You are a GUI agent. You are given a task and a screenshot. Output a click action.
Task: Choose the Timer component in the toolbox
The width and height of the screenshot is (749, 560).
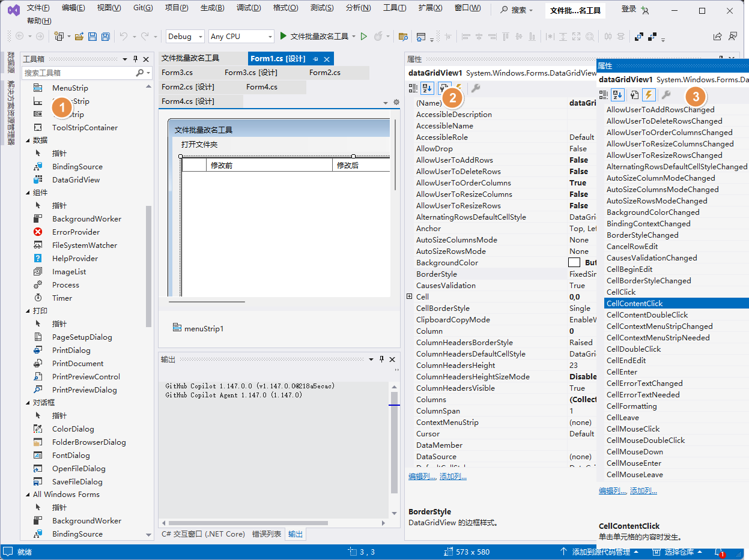tap(62, 298)
